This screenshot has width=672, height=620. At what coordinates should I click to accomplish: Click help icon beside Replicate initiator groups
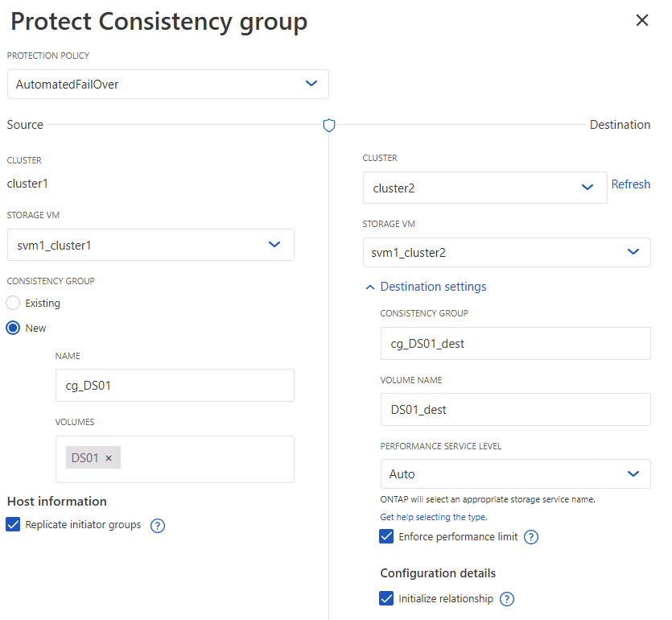tap(158, 526)
